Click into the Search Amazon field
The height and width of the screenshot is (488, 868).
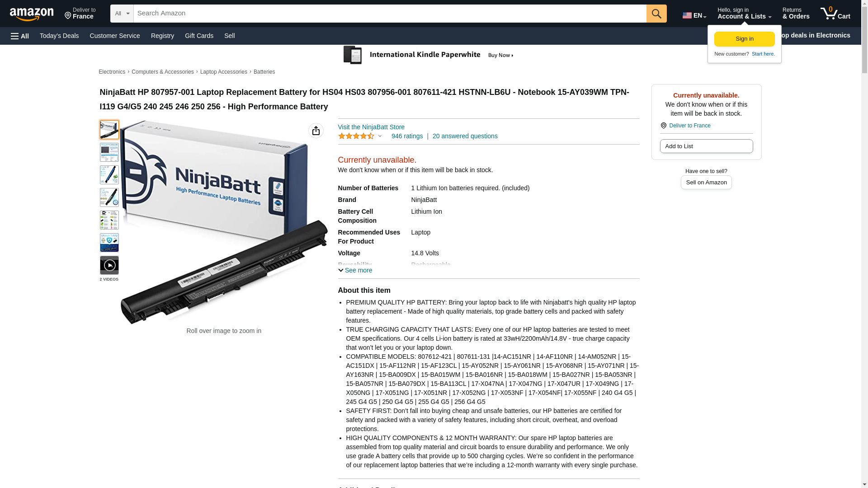390,14
